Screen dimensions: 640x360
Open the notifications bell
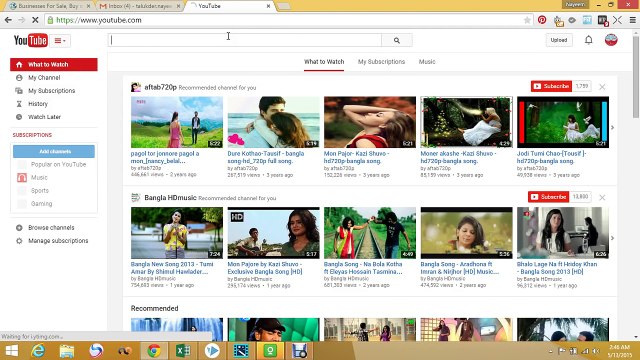(589, 40)
